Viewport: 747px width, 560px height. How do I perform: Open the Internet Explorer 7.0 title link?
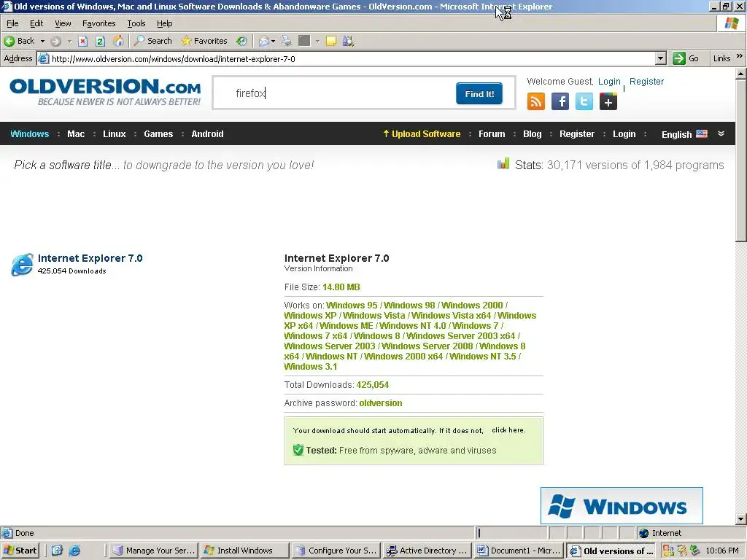pos(90,258)
